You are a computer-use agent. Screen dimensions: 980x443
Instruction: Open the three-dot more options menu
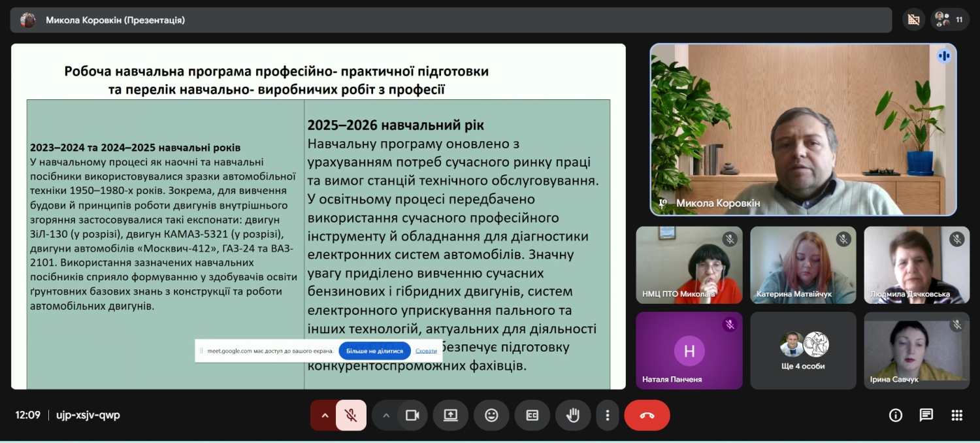608,415
